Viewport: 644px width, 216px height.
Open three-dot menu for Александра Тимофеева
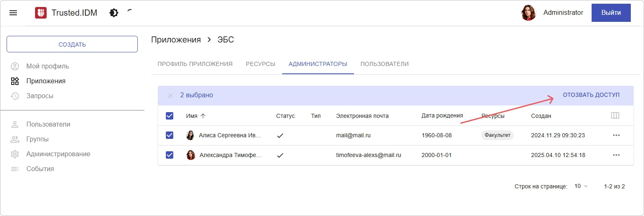(x=616, y=155)
